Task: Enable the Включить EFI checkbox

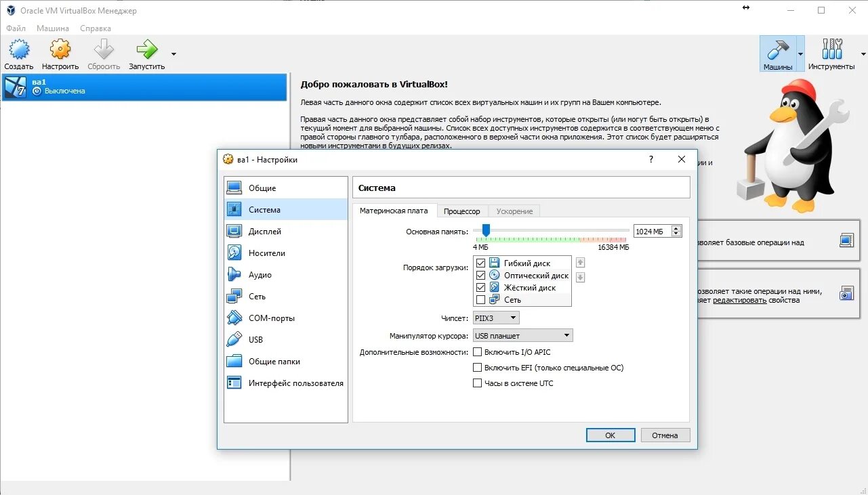Action: point(477,367)
